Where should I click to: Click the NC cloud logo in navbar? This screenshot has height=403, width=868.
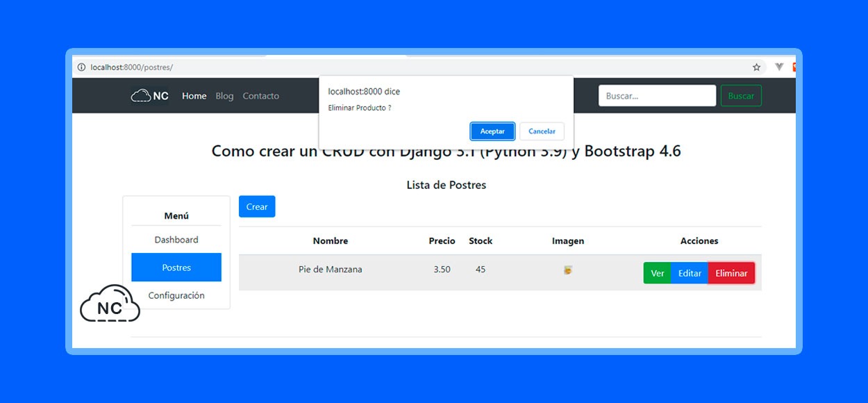pyautogui.click(x=150, y=96)
